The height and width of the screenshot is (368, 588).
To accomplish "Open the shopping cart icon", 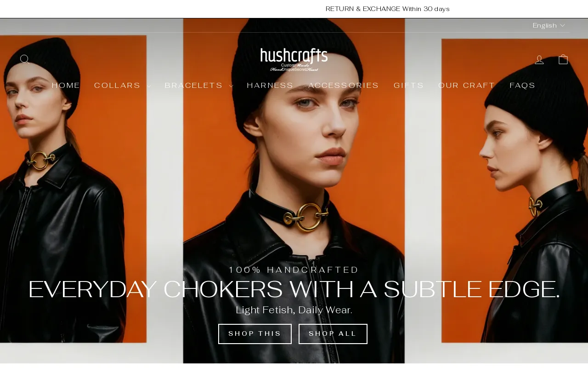I will [563, 59].
